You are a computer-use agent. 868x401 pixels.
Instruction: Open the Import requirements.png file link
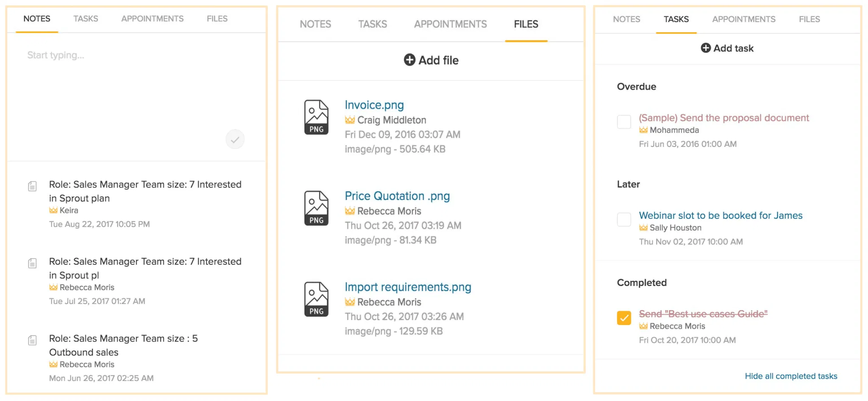[408, 287]
